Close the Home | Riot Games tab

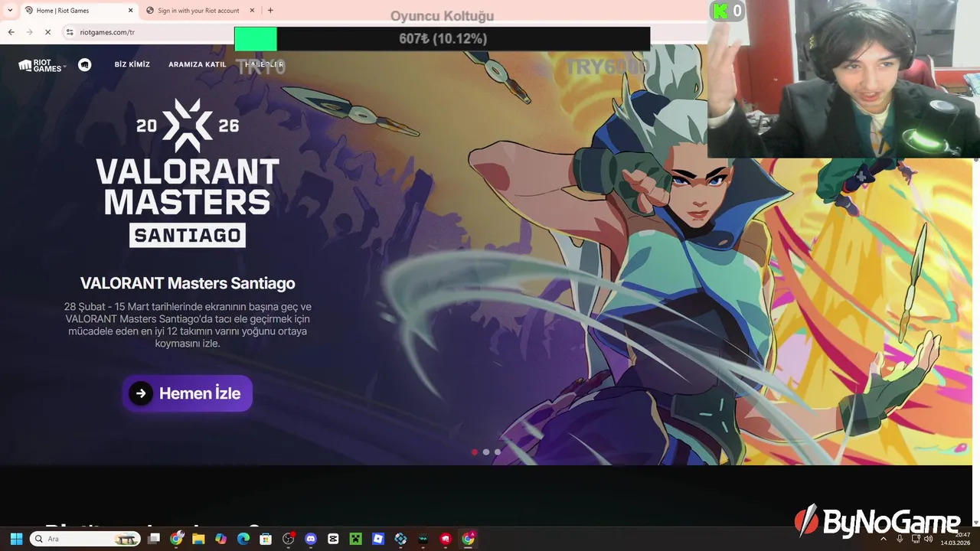[130, 11]
